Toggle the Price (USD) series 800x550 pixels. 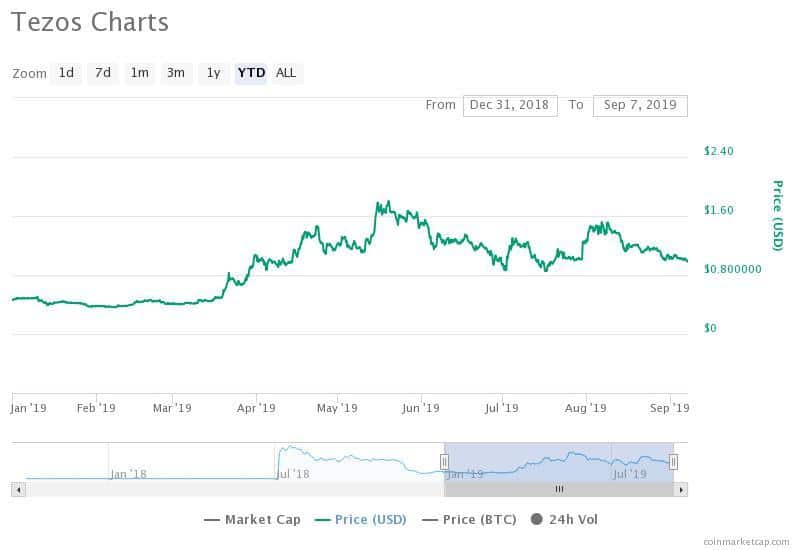[360, 519]
